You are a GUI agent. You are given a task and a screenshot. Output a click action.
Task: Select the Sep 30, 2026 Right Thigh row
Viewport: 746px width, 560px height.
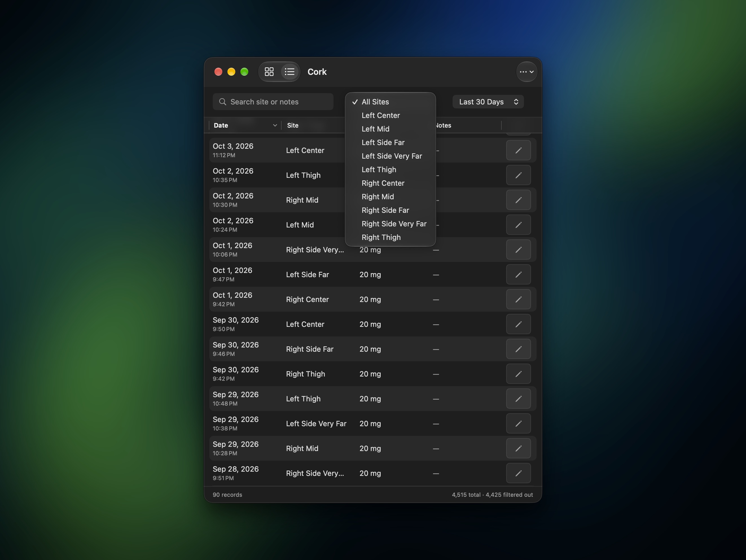tap(373, 374)
